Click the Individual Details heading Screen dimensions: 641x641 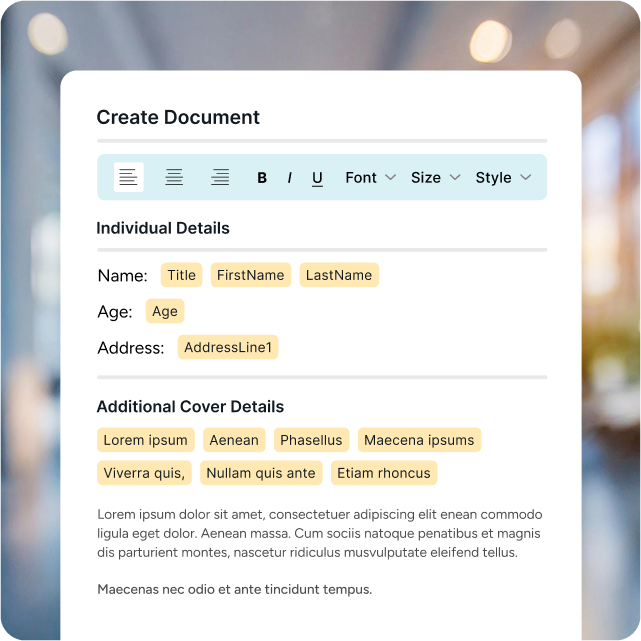click(163, 228)
